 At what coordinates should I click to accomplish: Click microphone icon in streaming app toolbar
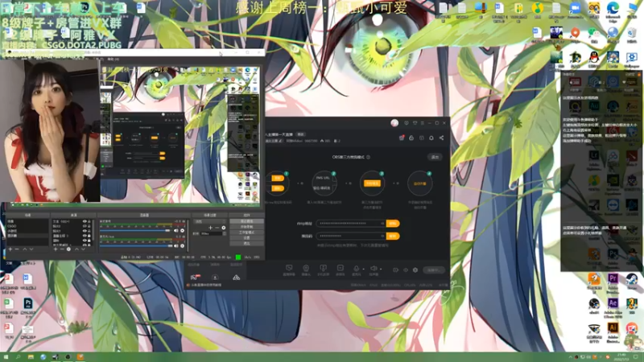pos(356,269)
